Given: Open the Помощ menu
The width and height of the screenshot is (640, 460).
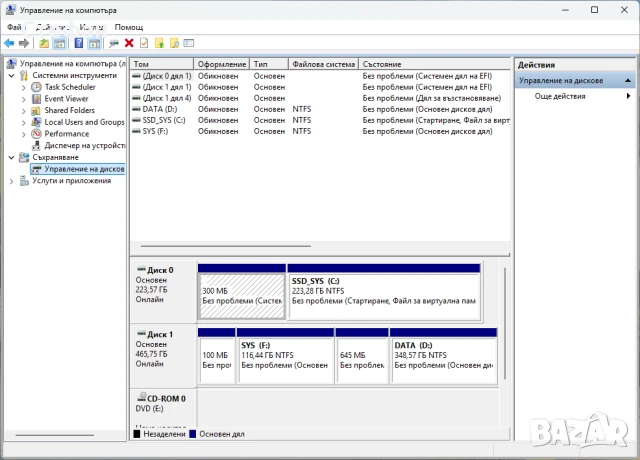Looking at the screenshot, I should tap(128, 27).
